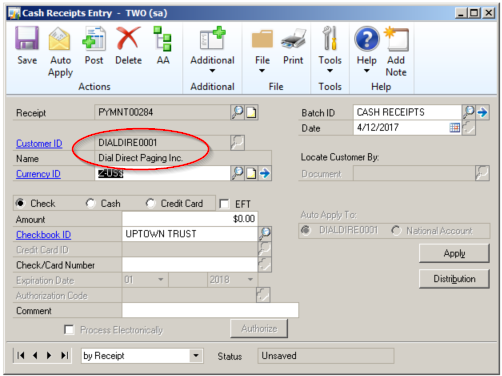Open the note icon beside Receipt field
Screen dimensions: 502x376
[x=251, y=112]
